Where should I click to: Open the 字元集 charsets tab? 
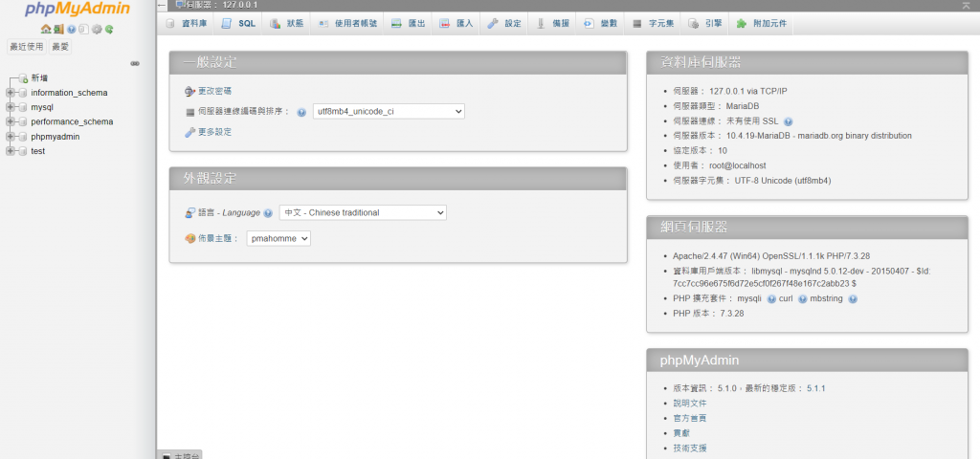tap(653, 24)
